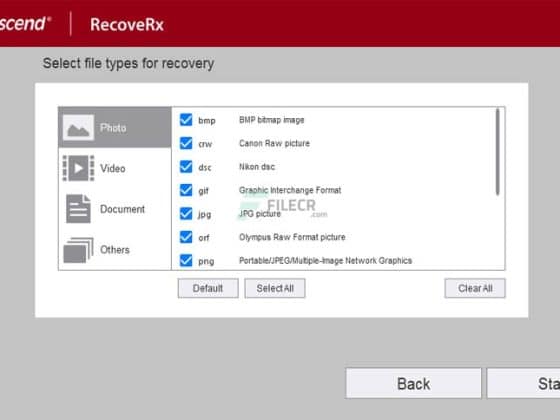Click the Portable Network Graphics description
This screenshot has height=420, width=560.
click(x=325, y=261)
